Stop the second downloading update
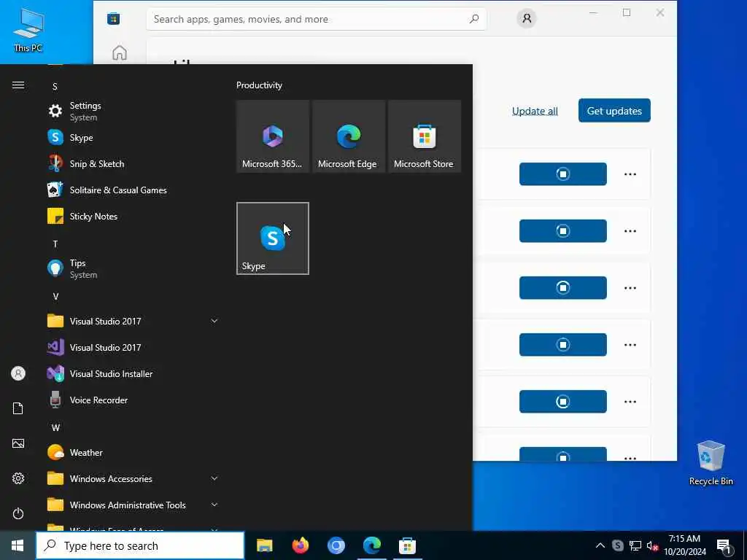The width and height of the screenshot is (747, 560). [562, 231]
